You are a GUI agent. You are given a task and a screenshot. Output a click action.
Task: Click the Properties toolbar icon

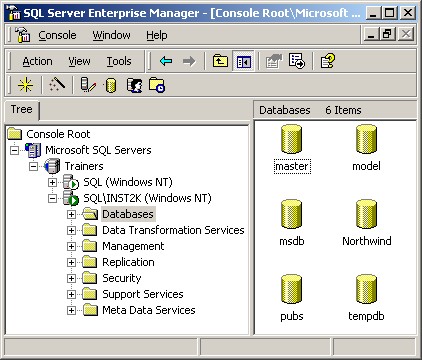click(274, 61)
